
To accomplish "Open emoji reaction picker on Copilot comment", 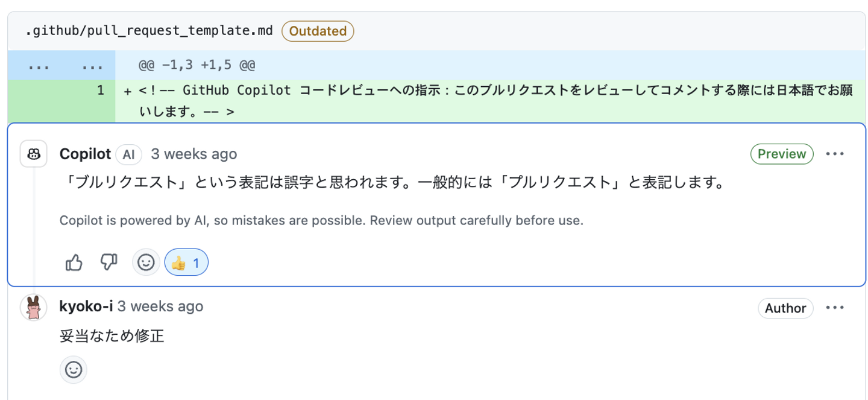I will point(146,262).
